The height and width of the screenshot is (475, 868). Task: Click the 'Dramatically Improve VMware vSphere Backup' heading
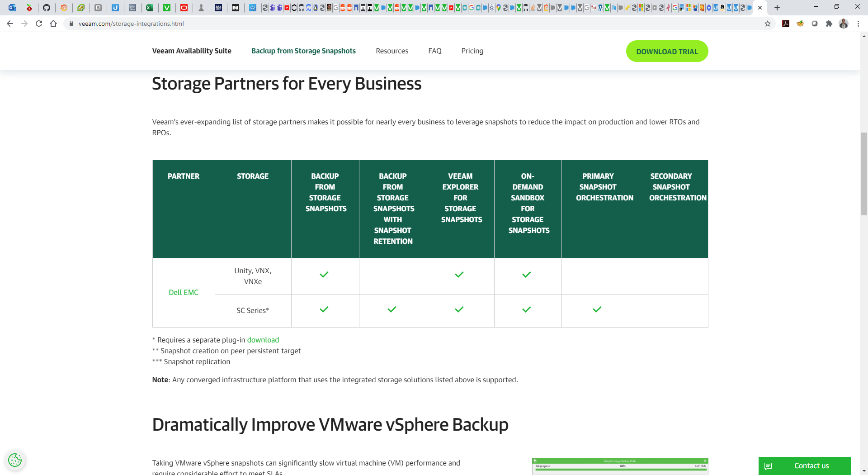[330, 425]
